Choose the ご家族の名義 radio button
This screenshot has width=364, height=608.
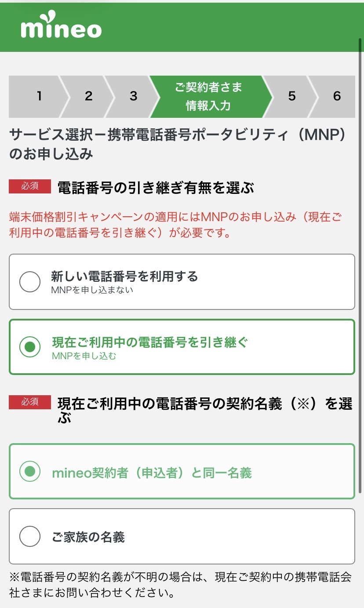30,536
